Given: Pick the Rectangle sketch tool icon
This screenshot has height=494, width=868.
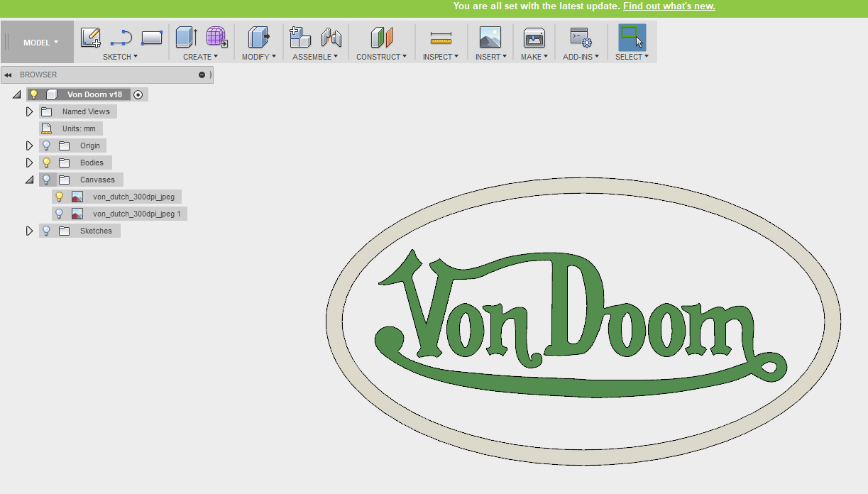Looking at the screenshot, I should coord(152,37).
